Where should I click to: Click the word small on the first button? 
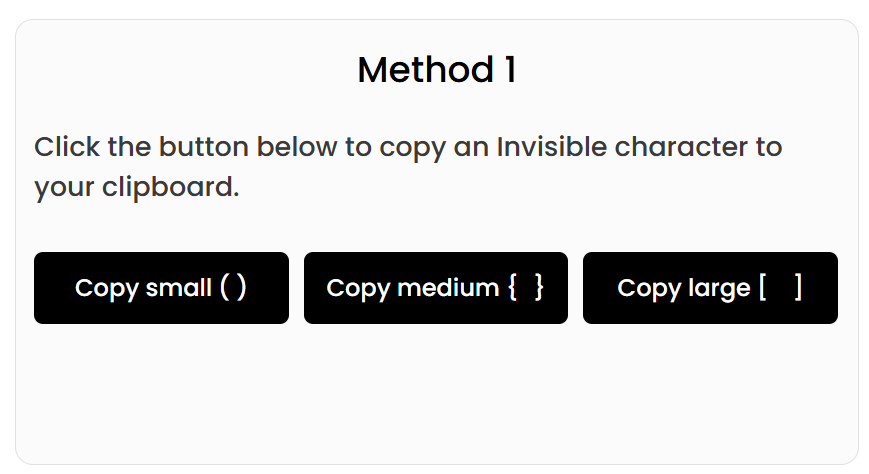click(179, 288)
